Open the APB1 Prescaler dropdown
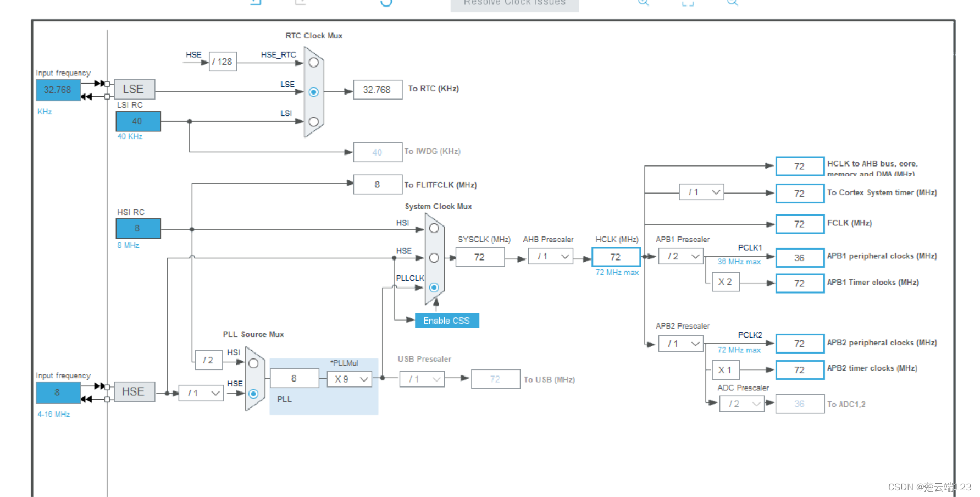The width and height of the screenshot is (980, 497). (681, 257)
